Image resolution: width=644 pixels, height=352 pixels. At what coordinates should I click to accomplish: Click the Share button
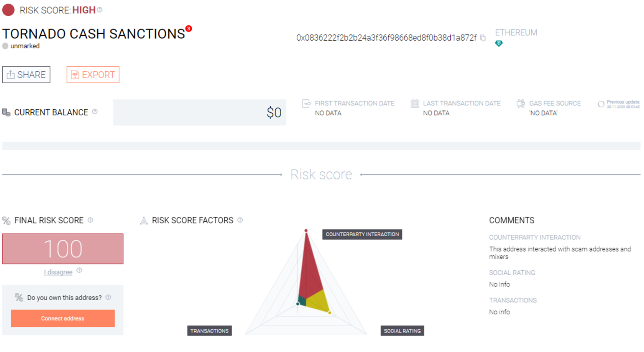(x=26, y=74)
